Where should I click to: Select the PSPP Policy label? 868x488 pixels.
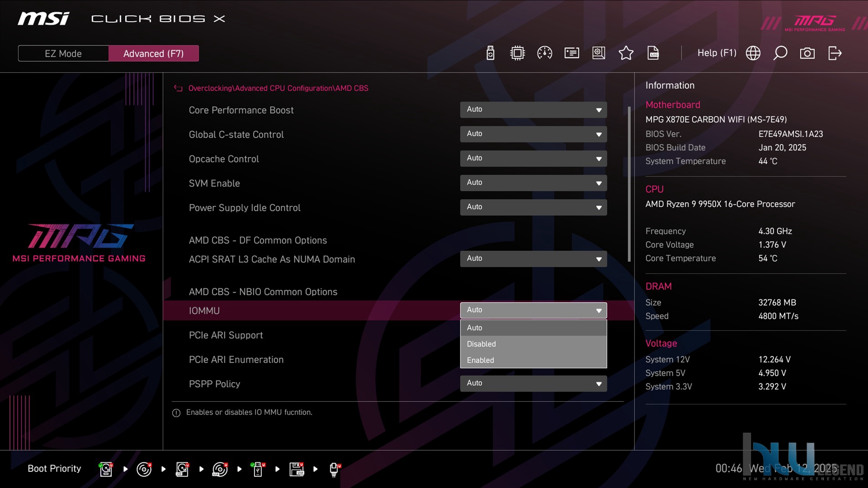214,384
